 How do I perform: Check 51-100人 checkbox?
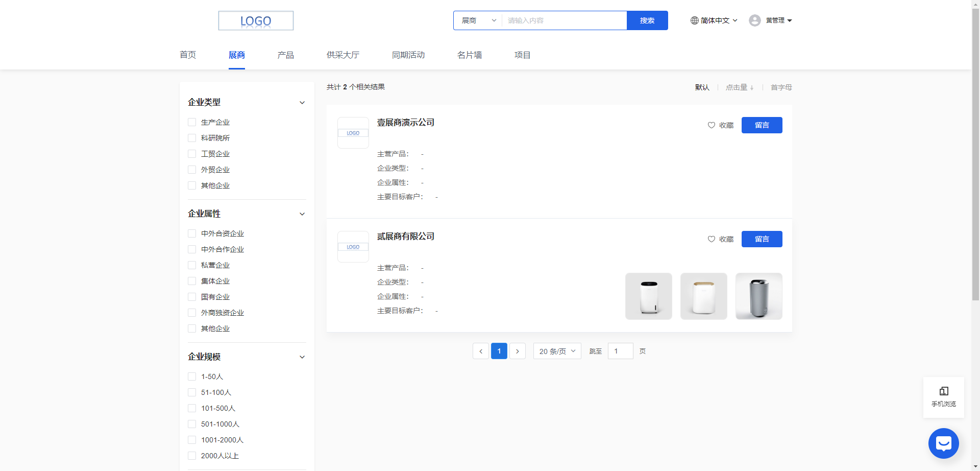tap(192, 392)
